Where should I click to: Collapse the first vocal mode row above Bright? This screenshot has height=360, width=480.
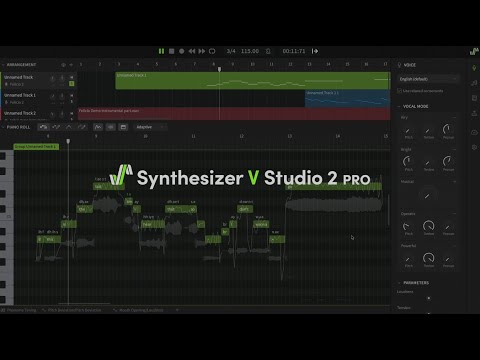click(454, 117)
